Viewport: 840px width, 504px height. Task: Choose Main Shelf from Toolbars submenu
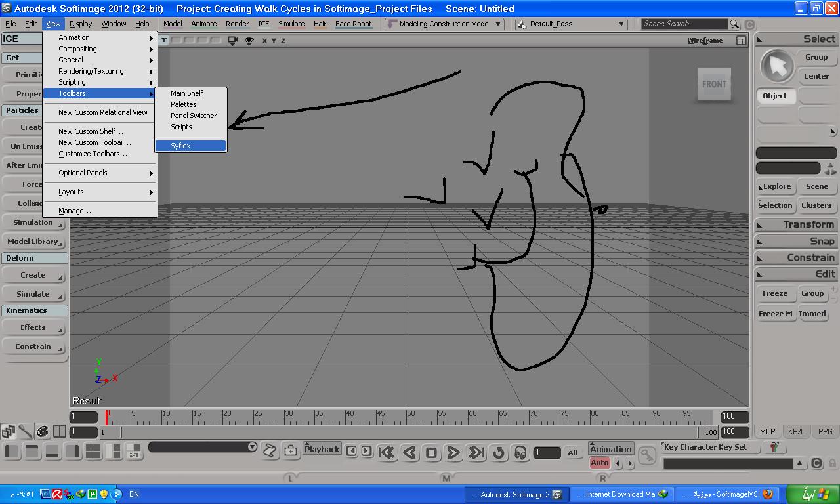coord(191,93)
